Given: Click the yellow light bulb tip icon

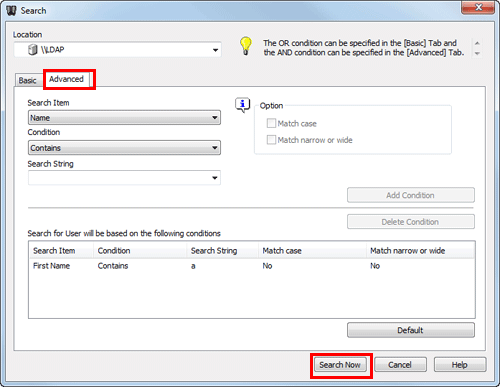Looking at the screenshot, I should click(x=246, y=46).
